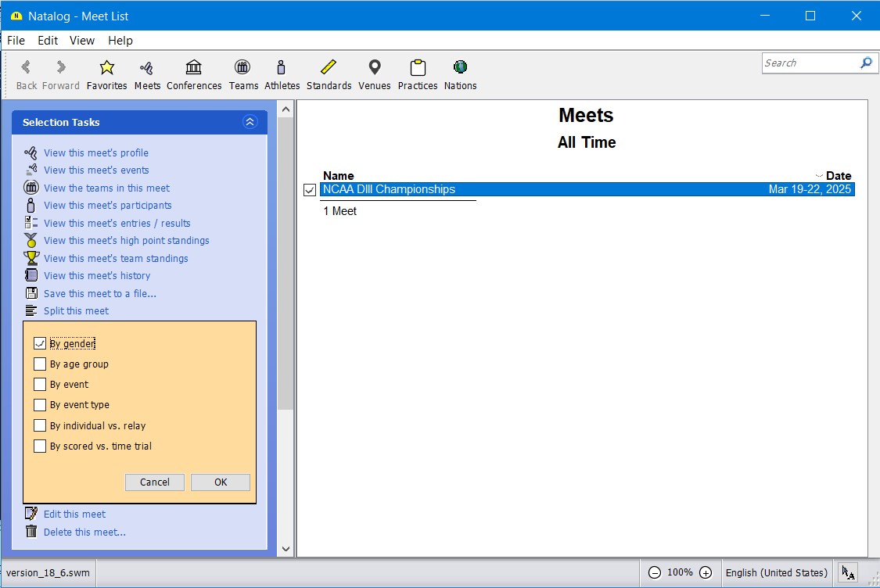Open Favorites star icon in toolbar
Screen dimensions: 880x588
click(x=107, y=68)
